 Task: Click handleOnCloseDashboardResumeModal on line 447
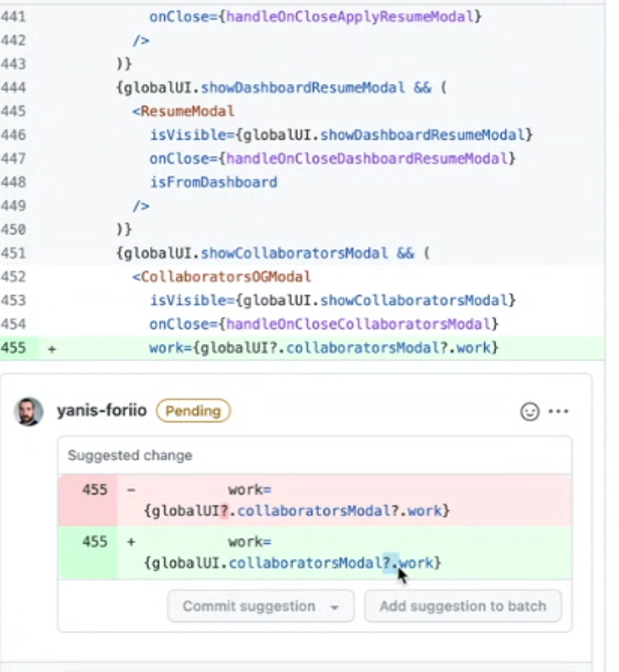(367, 159)
